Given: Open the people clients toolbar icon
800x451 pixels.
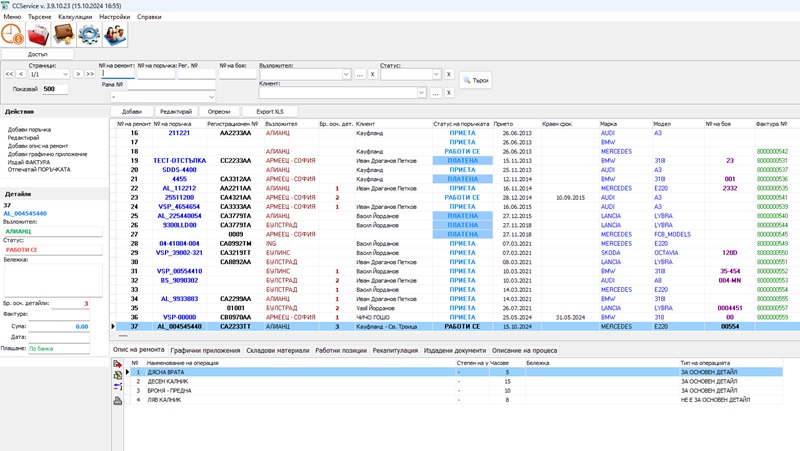Looking at the screenshot, I should (115, 35).
